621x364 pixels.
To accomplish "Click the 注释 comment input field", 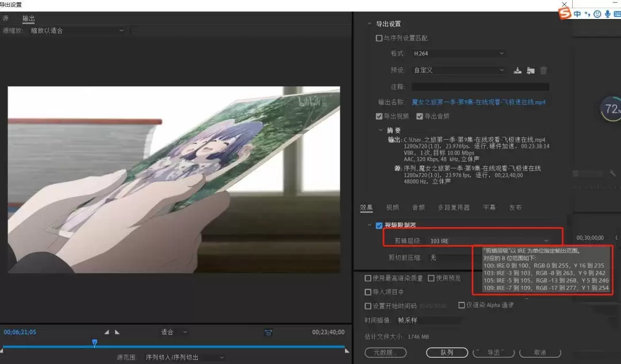I will point(480,87).
